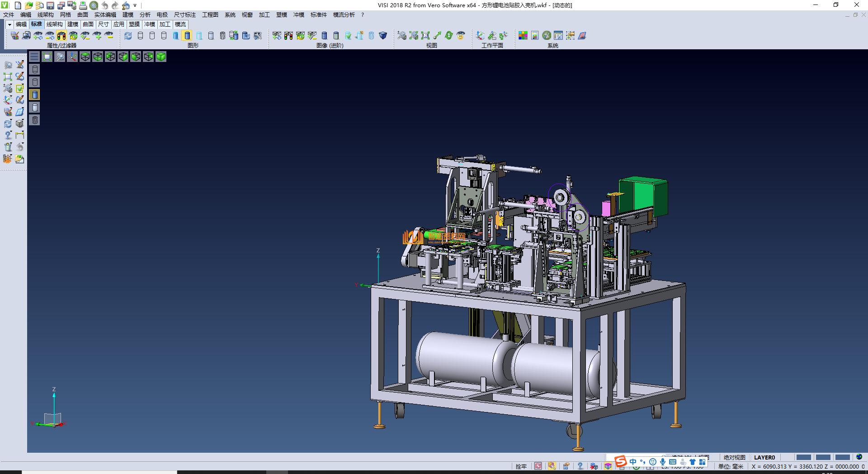Click the solid green cube view icon
Screen dimensions: 868x474
pyautogui.click(x=161, y=57)
